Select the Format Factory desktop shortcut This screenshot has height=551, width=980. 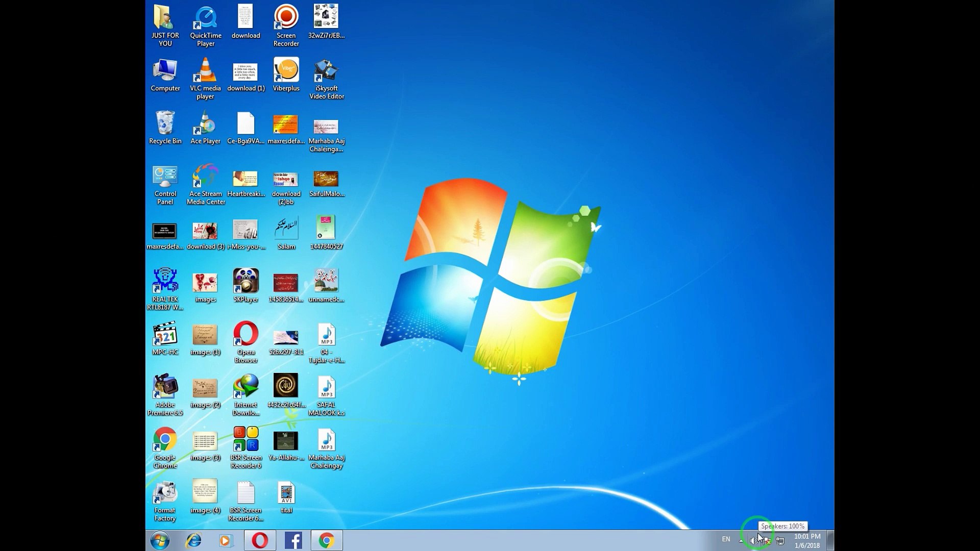click(x=165, y=500)
